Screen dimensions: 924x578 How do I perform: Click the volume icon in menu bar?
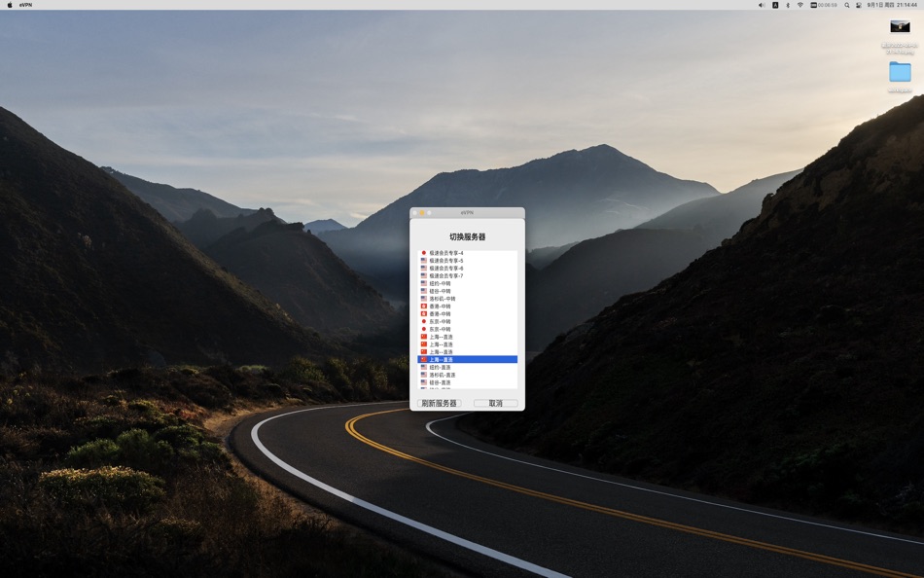click(x=762, y=5)
